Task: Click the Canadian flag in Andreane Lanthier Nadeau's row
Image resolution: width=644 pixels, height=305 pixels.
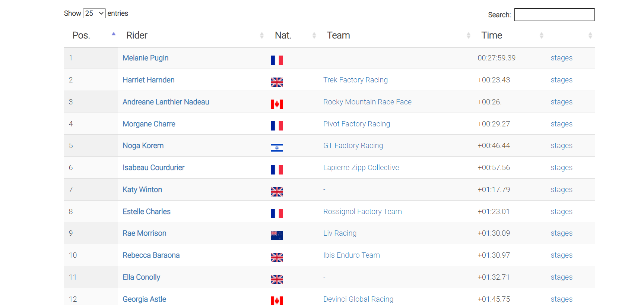Action: coord(277,104)
